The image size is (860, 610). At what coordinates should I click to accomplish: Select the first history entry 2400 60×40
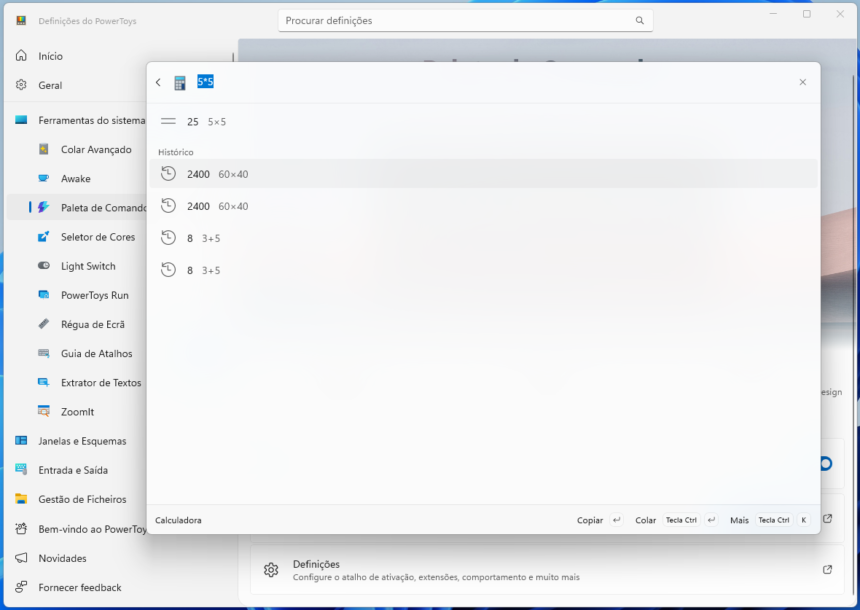pyautogui.click(x=483, y=174)
